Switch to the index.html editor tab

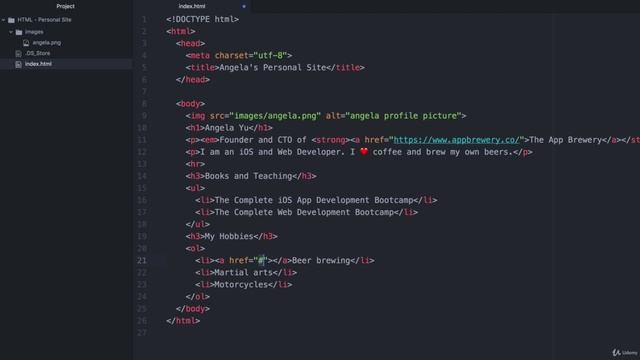pyautogui.click(x=192, y=6)
